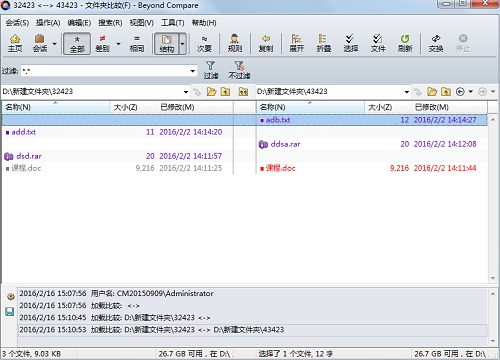
Task: Open the 规则 rules icon
Action: (x=235, y=43)
